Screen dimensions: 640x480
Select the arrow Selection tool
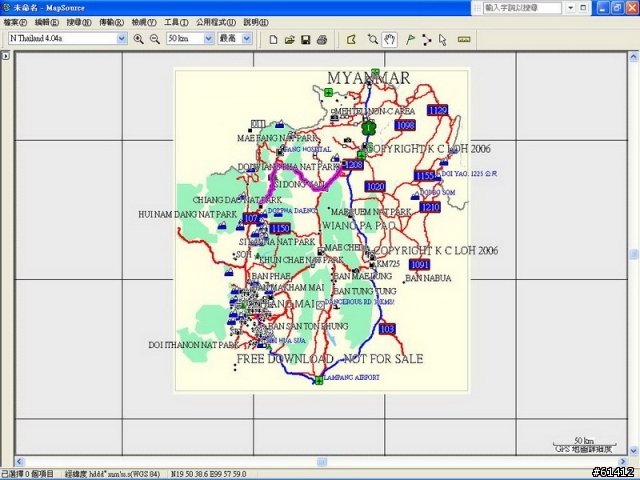(443, 40)
